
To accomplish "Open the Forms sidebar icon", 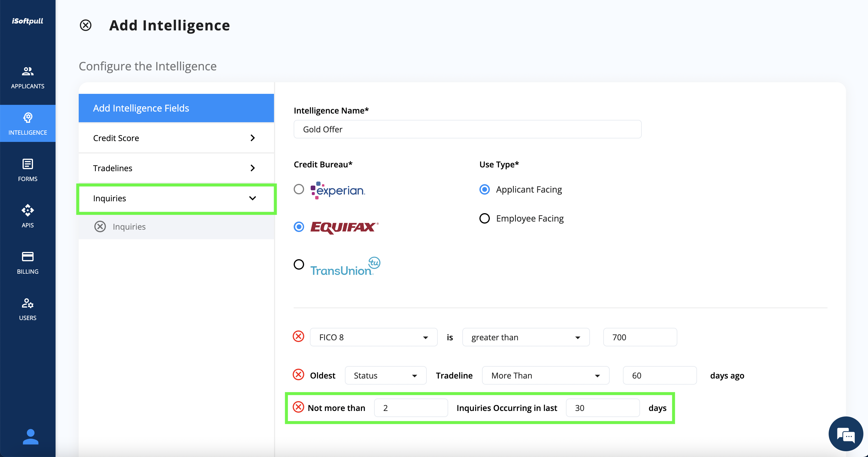I will pos(27,164).
